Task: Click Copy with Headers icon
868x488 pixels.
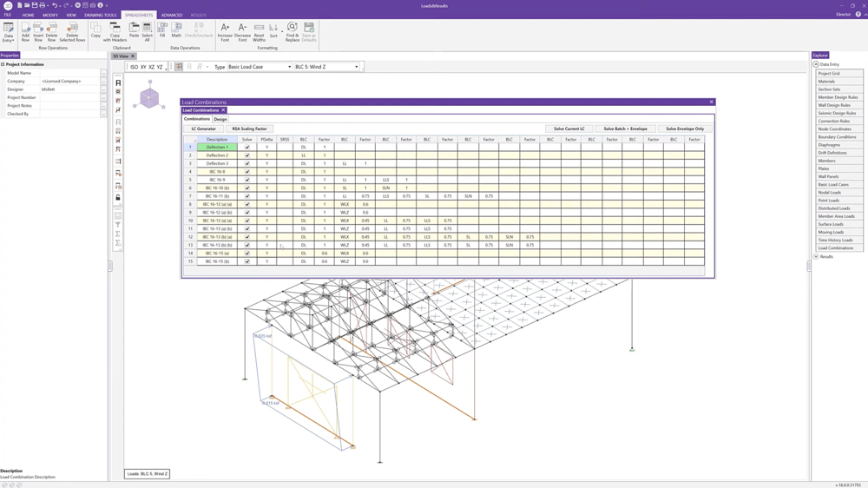Action: 115,31
